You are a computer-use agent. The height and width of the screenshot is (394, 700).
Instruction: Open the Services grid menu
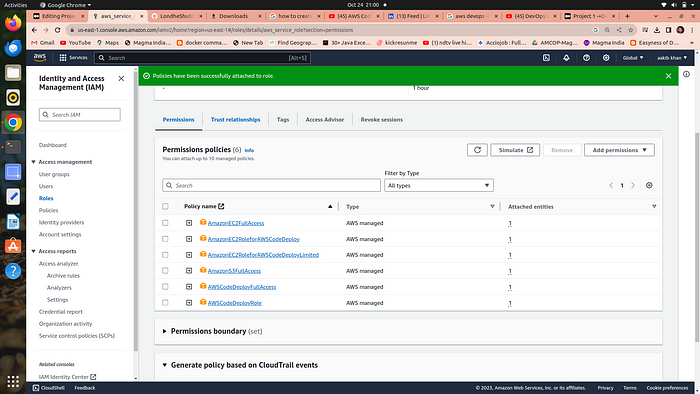point(73,58)
